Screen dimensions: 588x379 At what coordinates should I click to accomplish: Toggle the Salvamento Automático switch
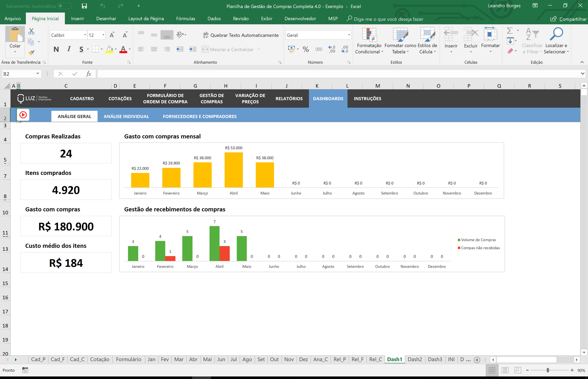coord(64,6)
